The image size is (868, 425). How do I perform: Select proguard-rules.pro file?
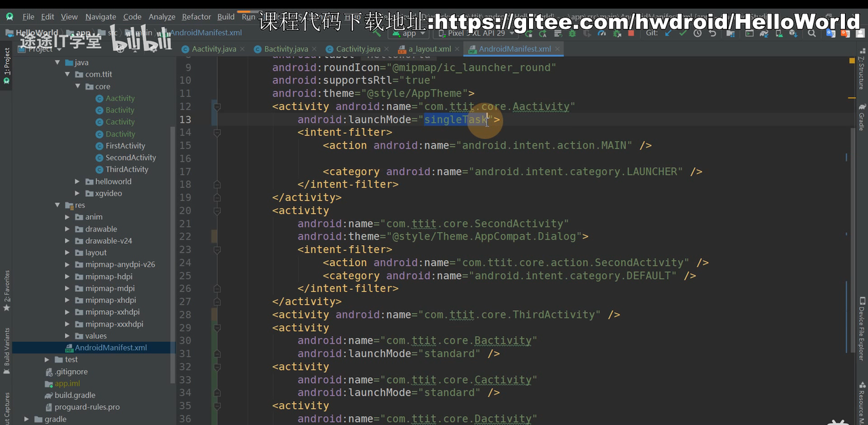87,407
